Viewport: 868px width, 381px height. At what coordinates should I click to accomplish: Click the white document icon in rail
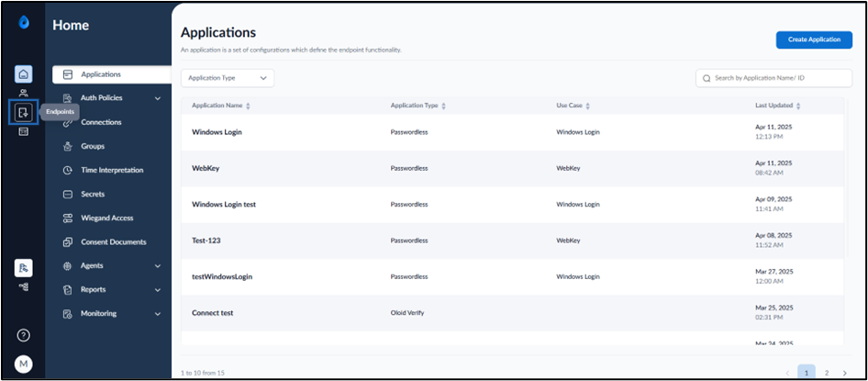click(23, 268)
